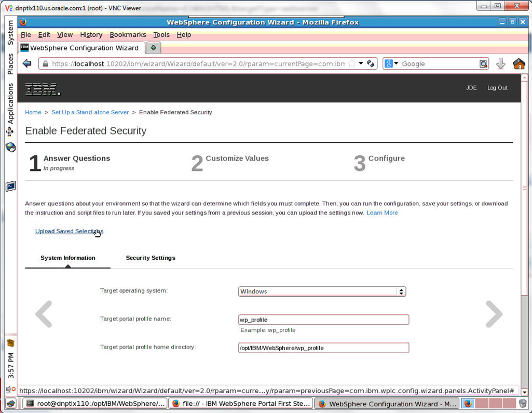Click the IBM logo in header
Image resolution: width=532 pixels, height=413 pixels.
43,89
